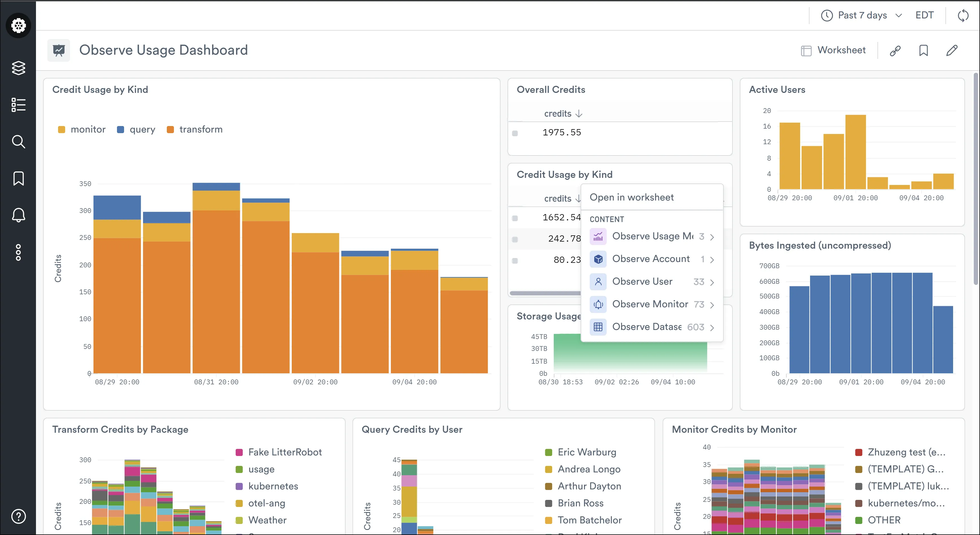Toggle query series in Credit Usage legend
Screen dimensions: 980x535
click(136, 129)
